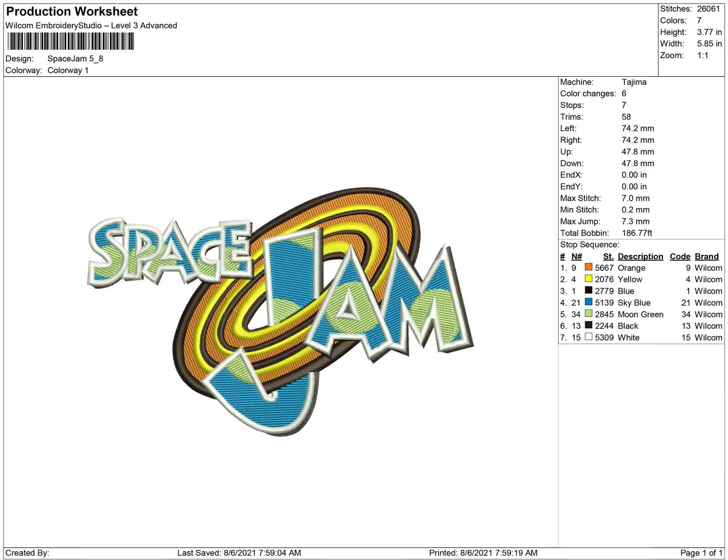Click thread number "2076" in stop sequence
This screenshot has width=728, height=560.
pos(604,280)
